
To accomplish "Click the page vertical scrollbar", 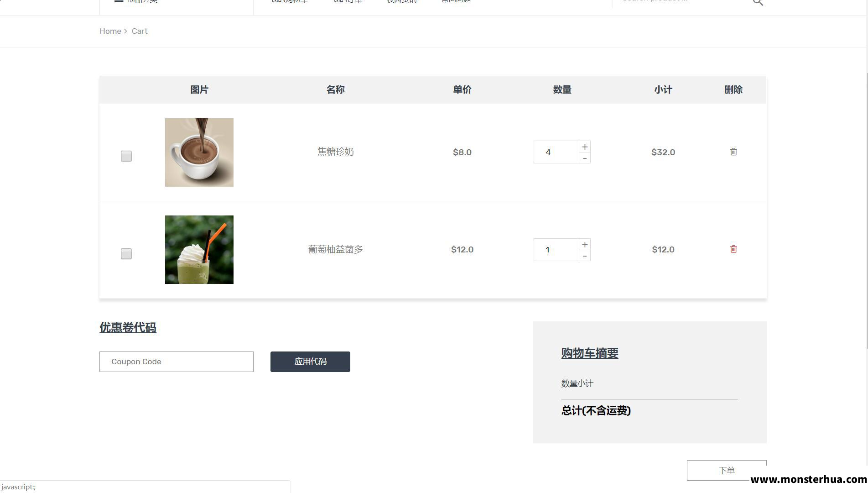I will pos(867,210).
